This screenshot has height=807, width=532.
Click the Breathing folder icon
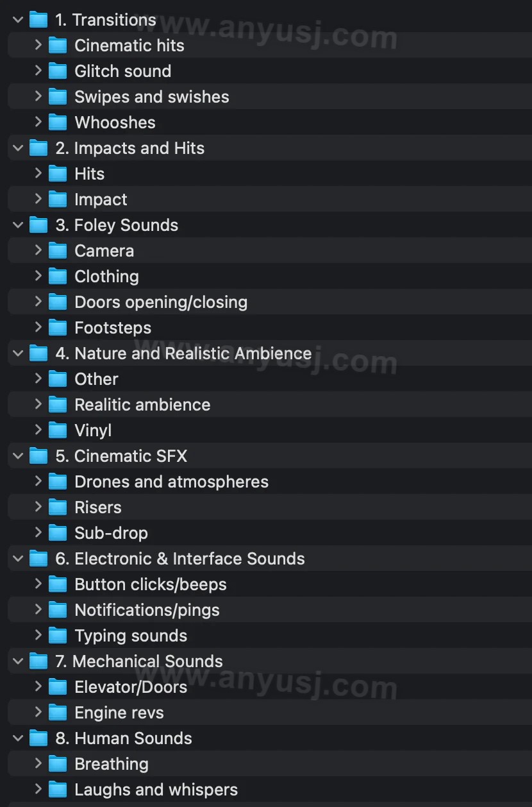coord(58,764)
